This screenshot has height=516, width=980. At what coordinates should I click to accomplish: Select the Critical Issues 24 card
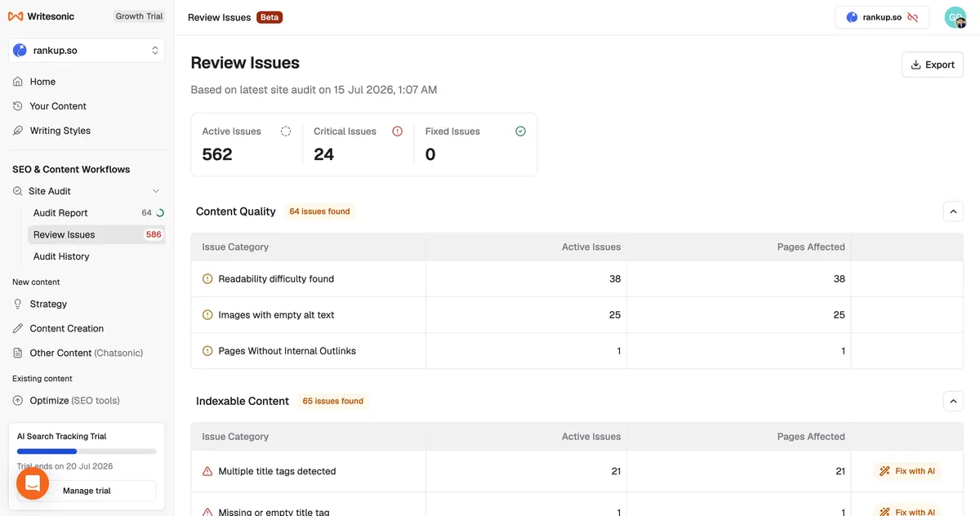[x=358, y=145]
